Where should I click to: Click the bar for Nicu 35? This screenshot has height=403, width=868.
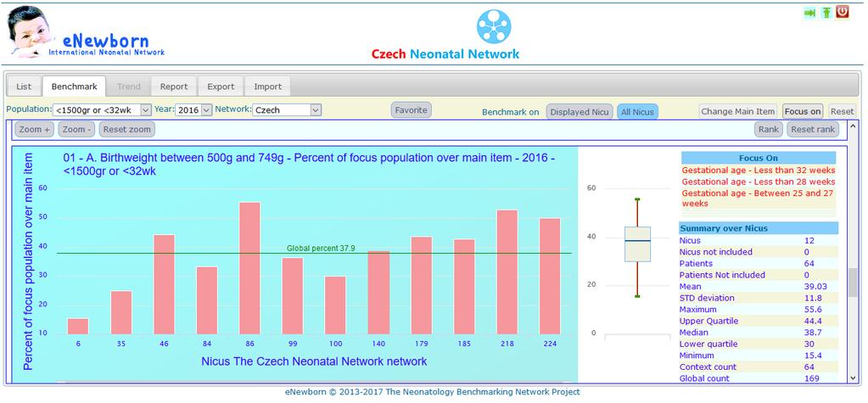point(121,313)
